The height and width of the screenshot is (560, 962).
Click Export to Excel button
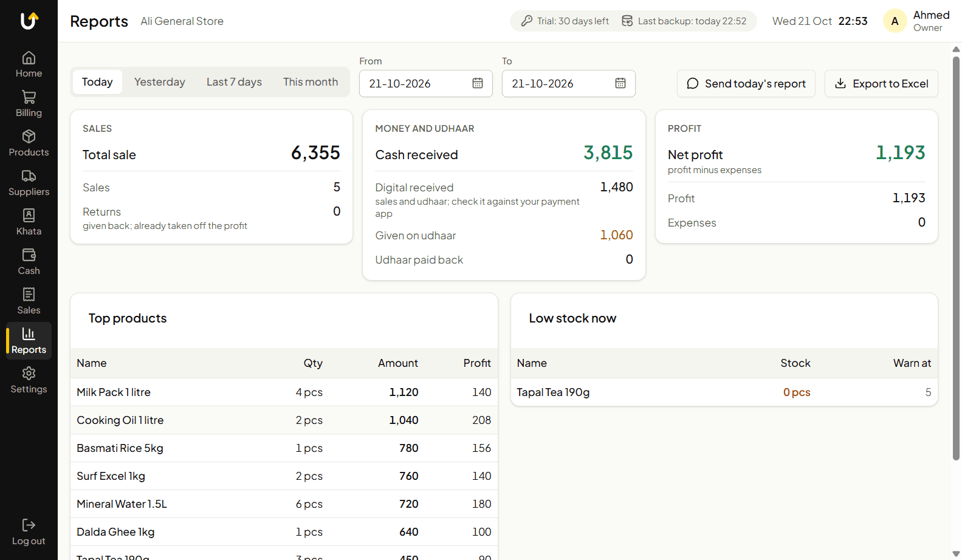coord(881,84)
